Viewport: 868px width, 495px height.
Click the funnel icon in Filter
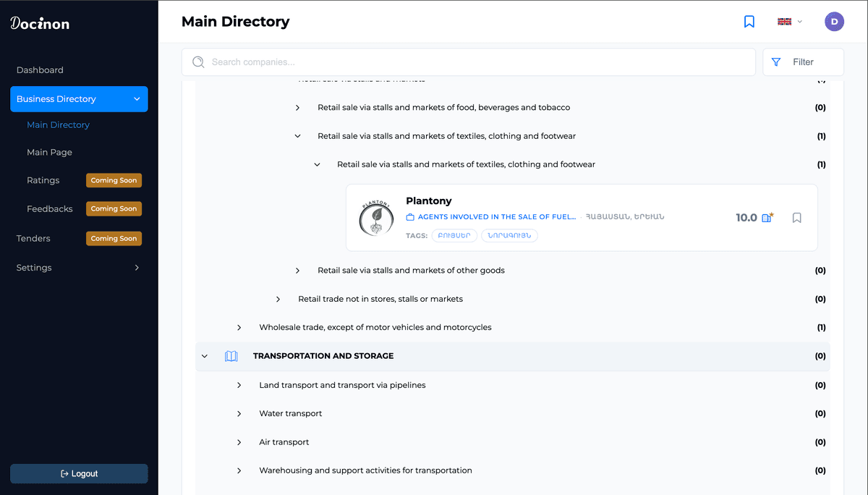776,62
